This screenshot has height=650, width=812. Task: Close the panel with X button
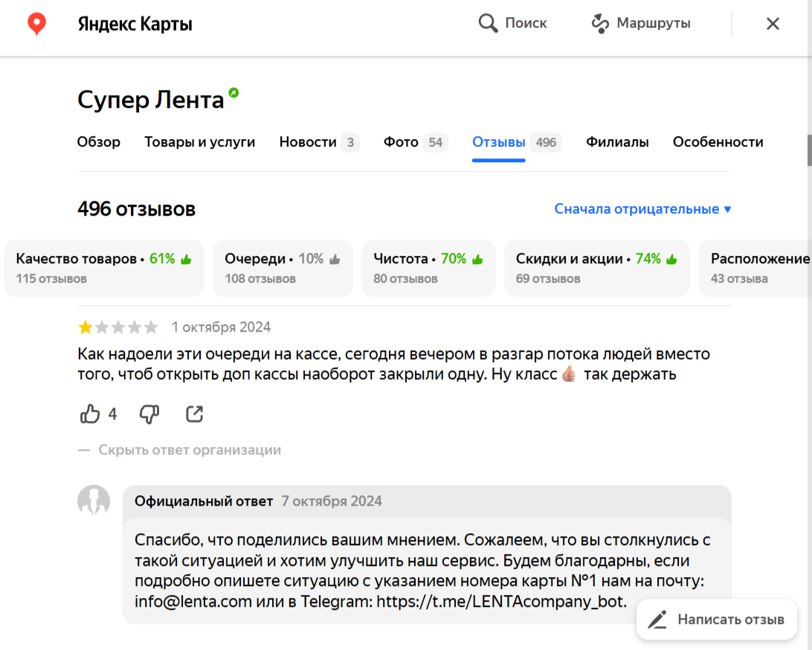773,24
